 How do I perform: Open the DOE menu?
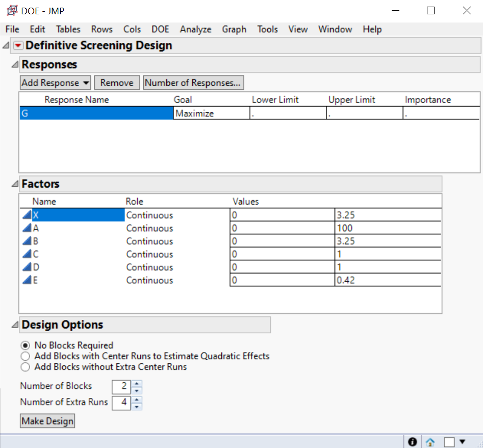coord(160,29)
